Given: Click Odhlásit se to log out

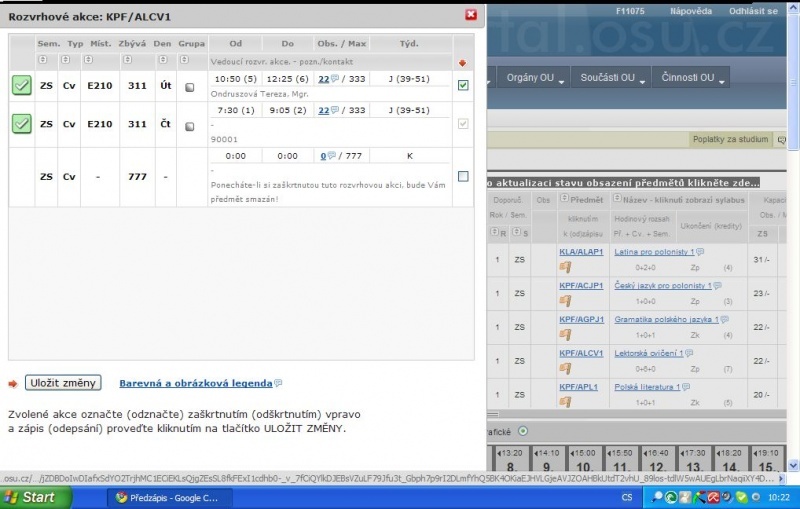Looking at the screenshot, I should coord(753,11).
